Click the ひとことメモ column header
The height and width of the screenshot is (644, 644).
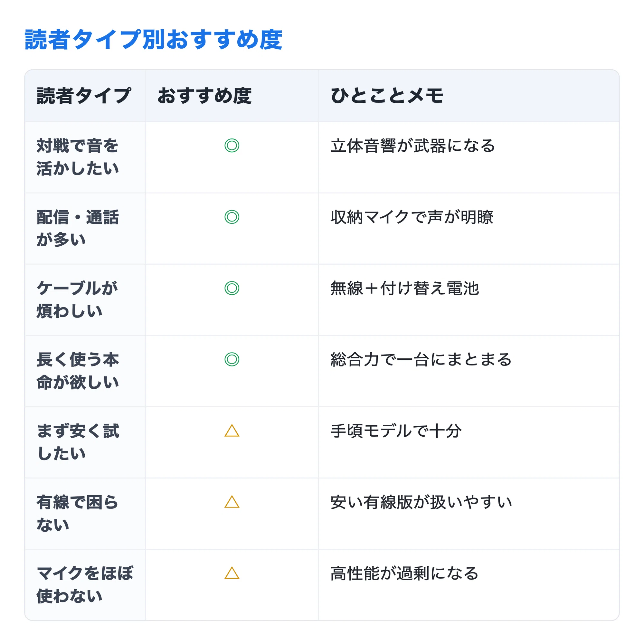point(387,96)
